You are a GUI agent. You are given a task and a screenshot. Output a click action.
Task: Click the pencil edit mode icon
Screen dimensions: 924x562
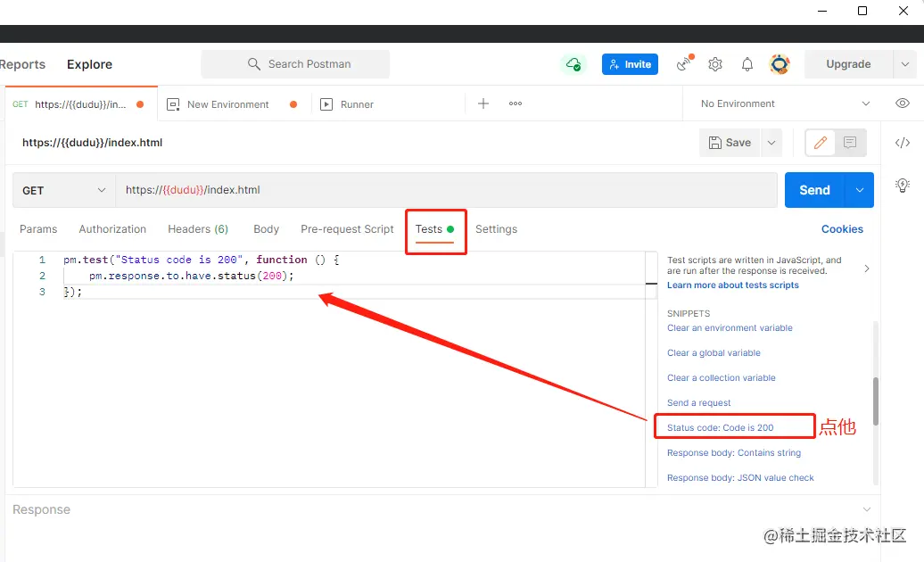tap(821, 143)
